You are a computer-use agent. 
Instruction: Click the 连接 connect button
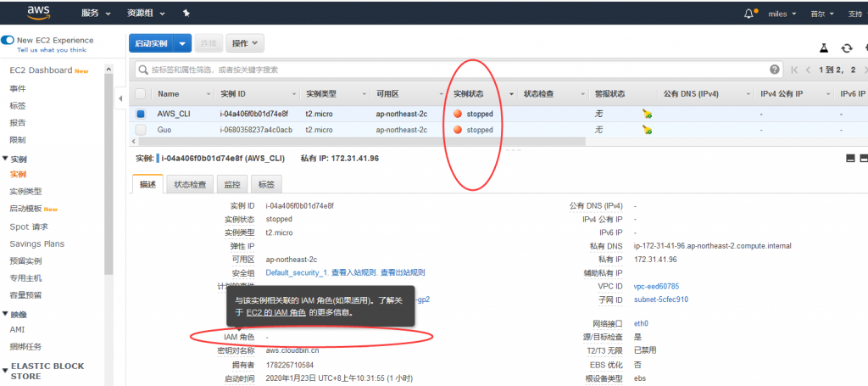tap(209, 43)
